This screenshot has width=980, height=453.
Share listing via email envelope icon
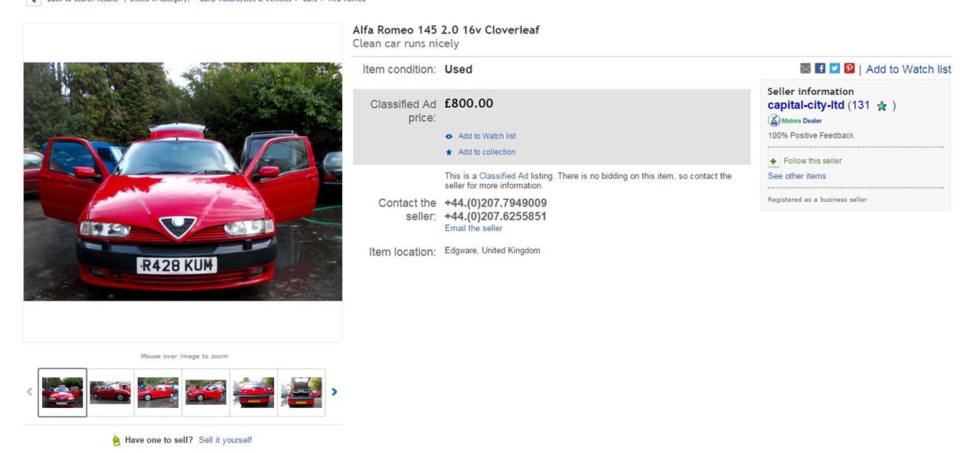(805, 68)
